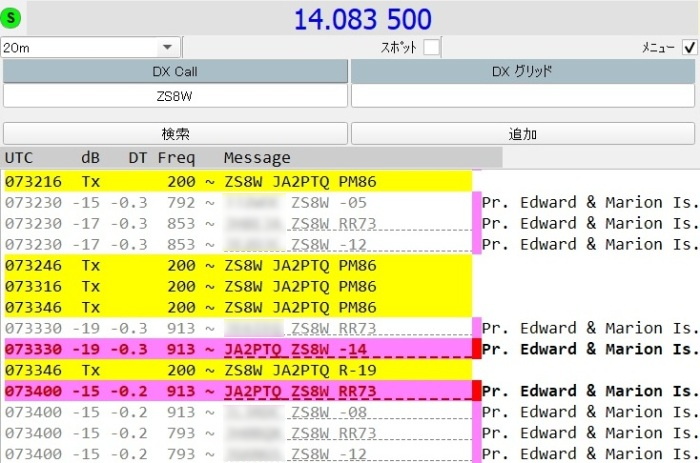Click the 追加 button

pyautogui.click(x=523, y=133)
